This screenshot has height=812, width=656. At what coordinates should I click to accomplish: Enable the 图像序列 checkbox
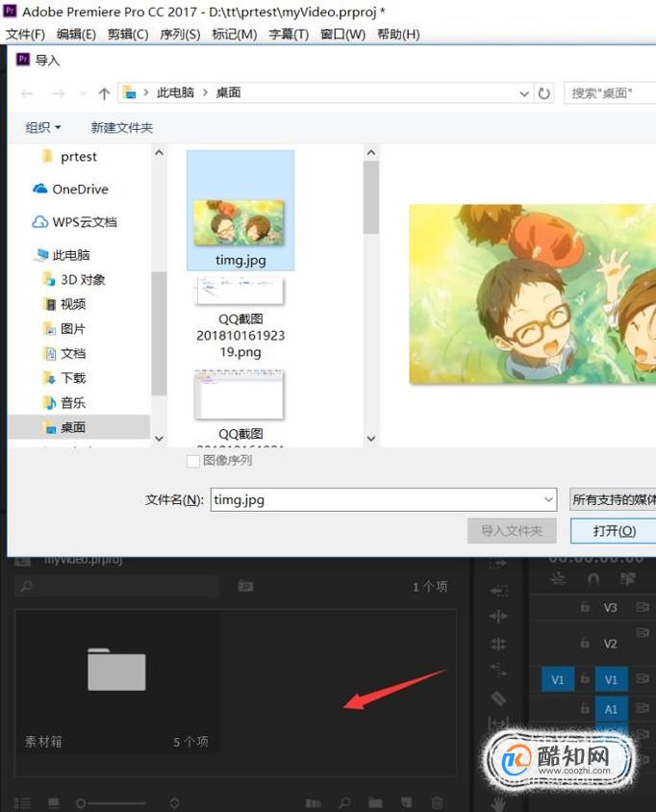click(193, 461)
